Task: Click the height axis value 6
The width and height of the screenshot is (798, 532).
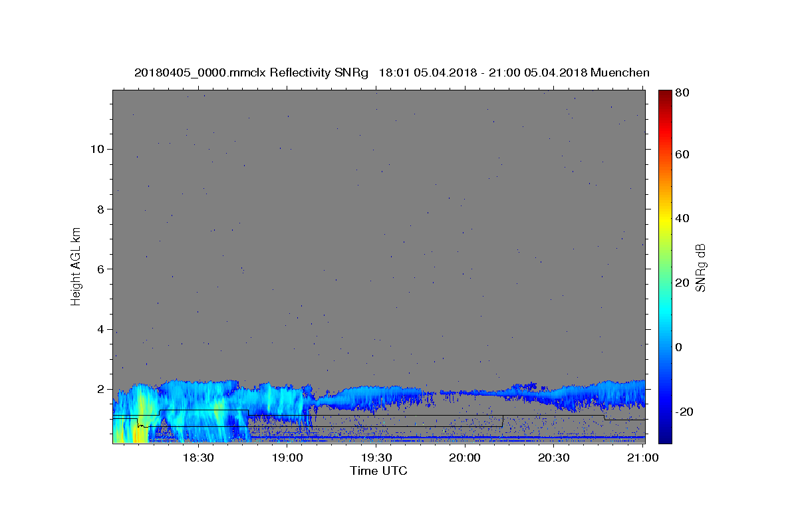Action: click(100, 269)
